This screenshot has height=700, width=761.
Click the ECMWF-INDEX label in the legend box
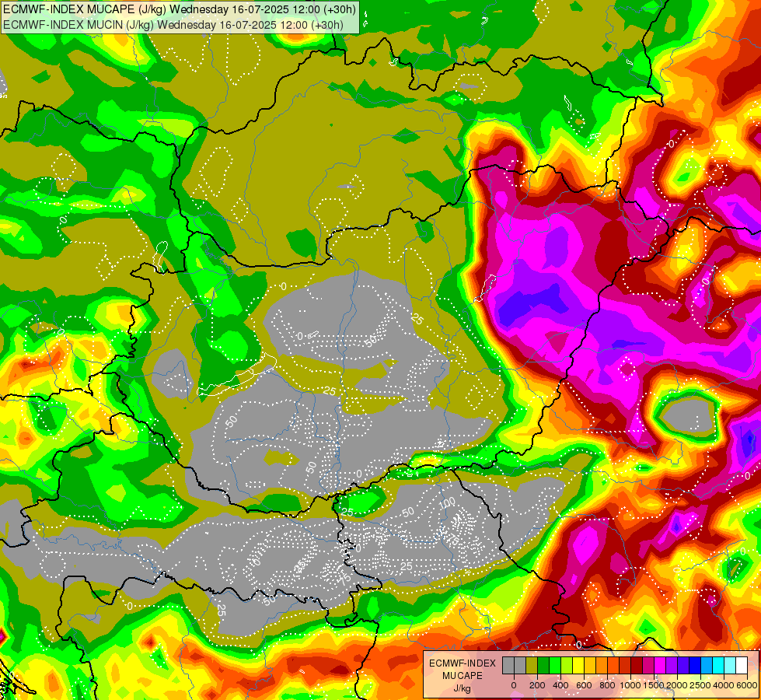pyautogui.click(x=463, y=663)
